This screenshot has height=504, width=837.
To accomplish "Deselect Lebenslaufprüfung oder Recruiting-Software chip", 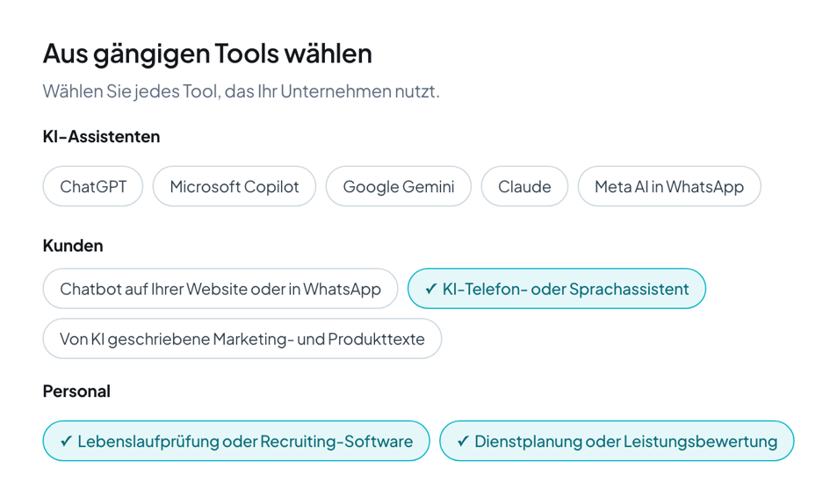I will pos(236,441).
